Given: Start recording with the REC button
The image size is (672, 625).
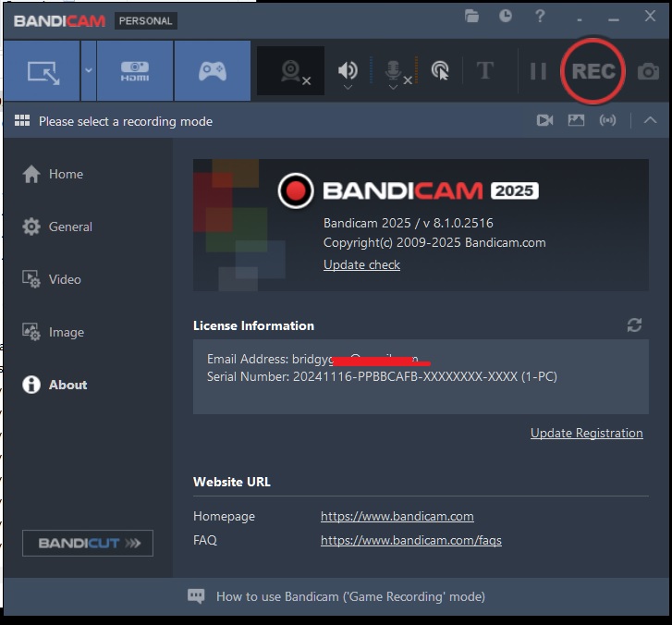Looking at the screenshot, I should click(x=593, y=71).
